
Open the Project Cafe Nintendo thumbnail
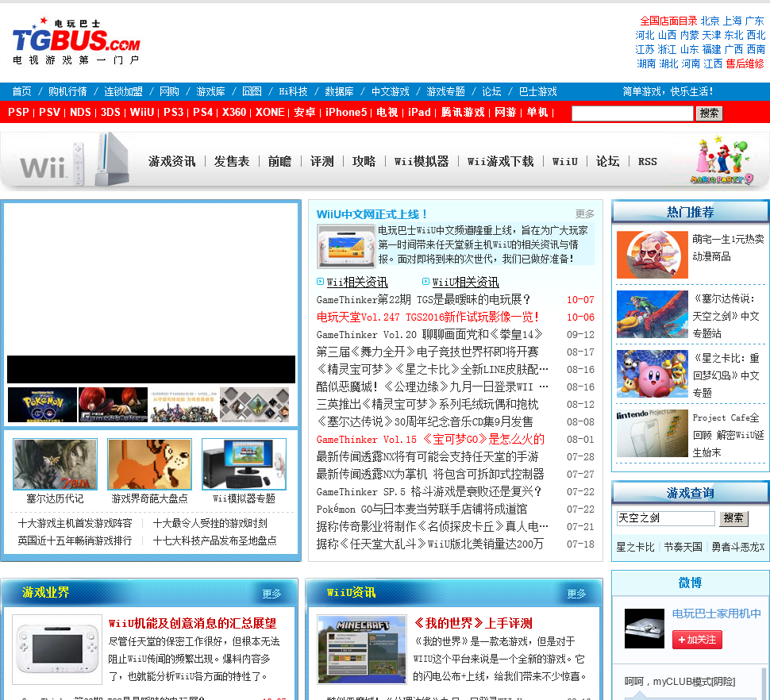coord(653,433)
